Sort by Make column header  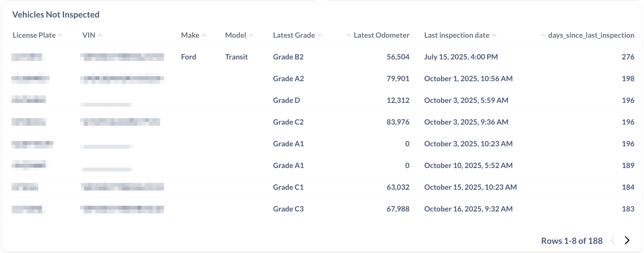(x=190, y=35)
